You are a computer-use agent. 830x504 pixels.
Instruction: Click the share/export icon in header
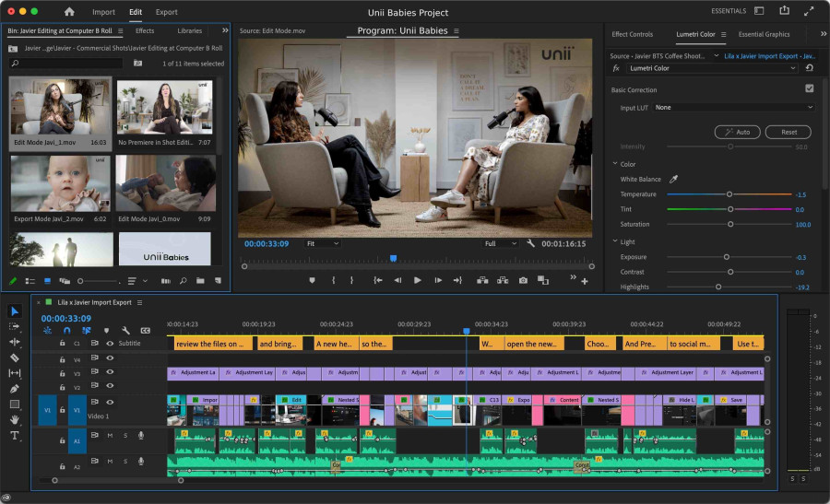click(785, 10)
